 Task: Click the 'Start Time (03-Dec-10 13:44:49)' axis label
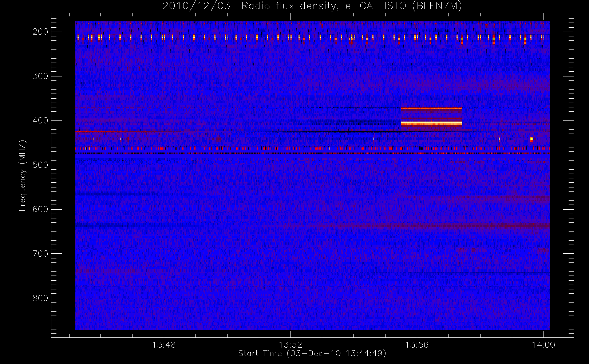[x=312, y=353]
